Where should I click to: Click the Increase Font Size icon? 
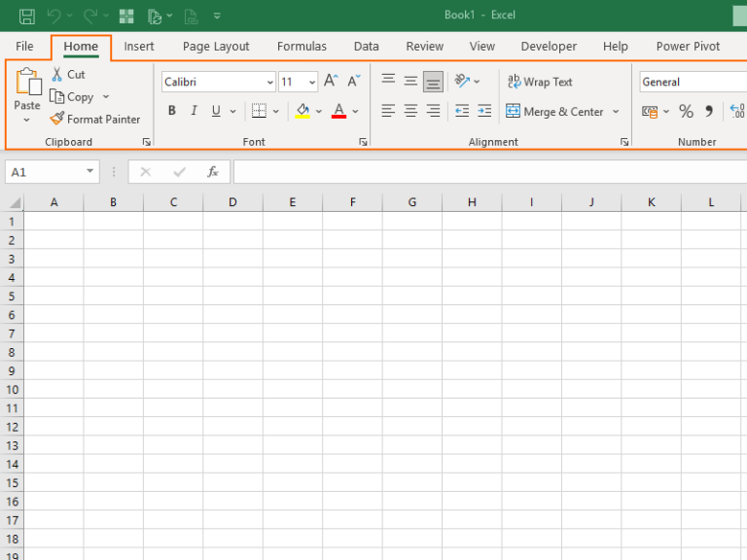pyautogui.click(x=331, y=81)
